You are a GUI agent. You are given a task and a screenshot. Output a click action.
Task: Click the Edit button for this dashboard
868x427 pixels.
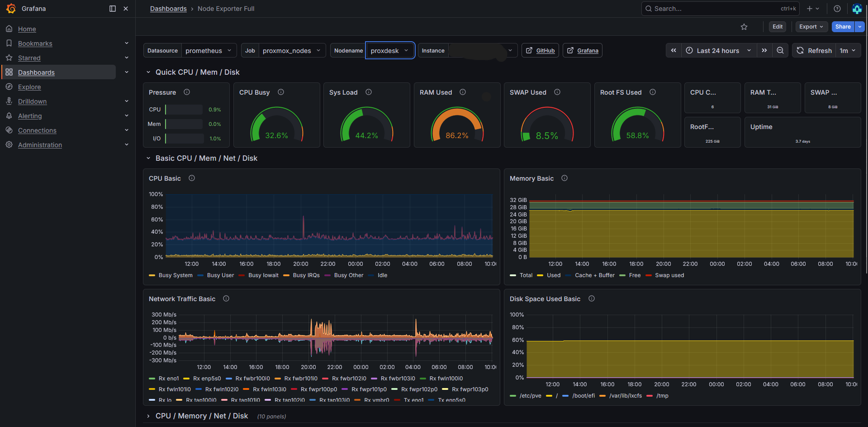(x=777, y=27)
